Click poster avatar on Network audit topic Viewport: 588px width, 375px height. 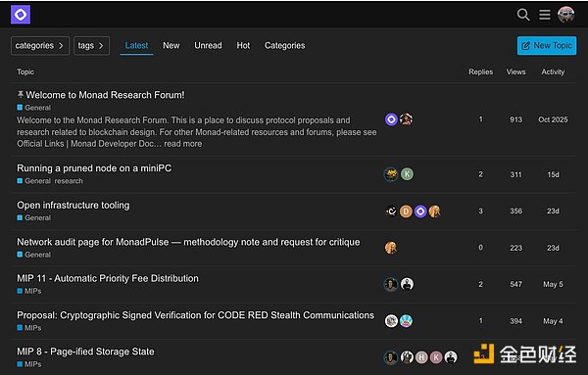coord(391,248)
